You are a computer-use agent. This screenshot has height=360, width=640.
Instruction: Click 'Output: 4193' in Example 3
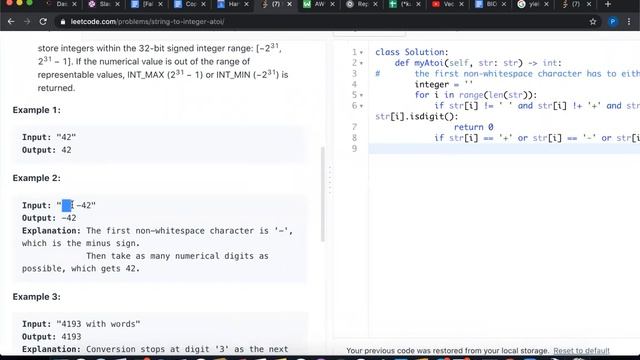pyautogui.click(x=51, y=337)
